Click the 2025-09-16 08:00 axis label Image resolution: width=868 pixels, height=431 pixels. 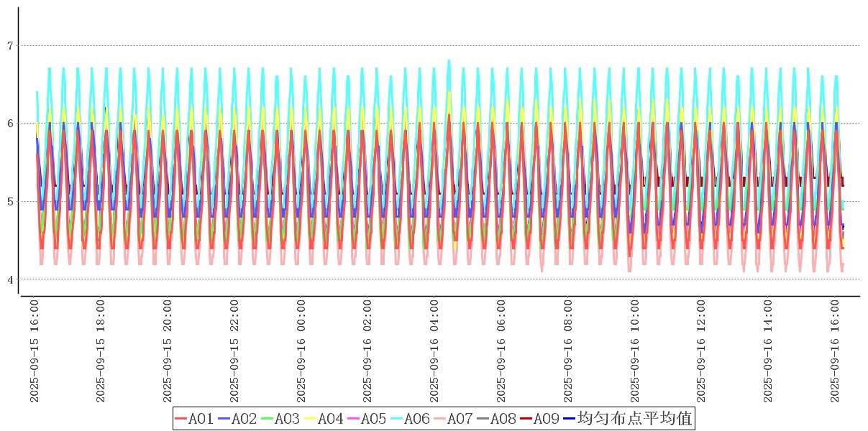click(x=568, y=351)
